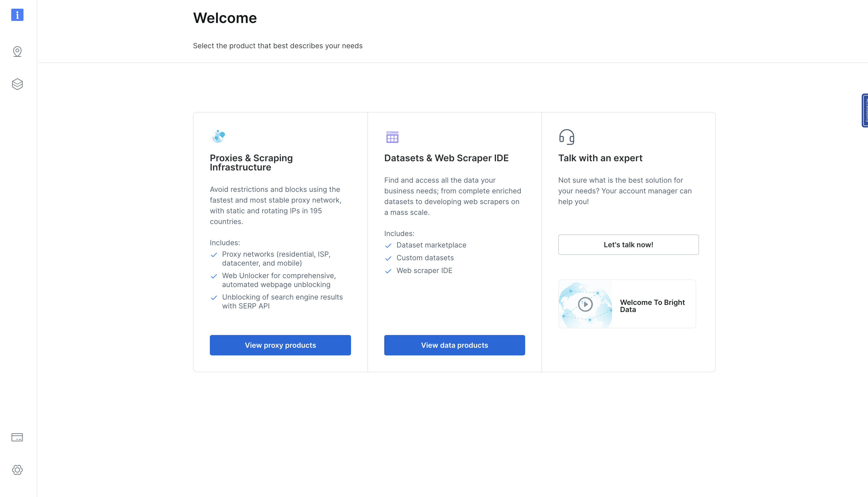The width and height of the screenshot is (868, 497).
Task: Click the Welcome To Bright Data video title
Action: [x=652, y=306]
